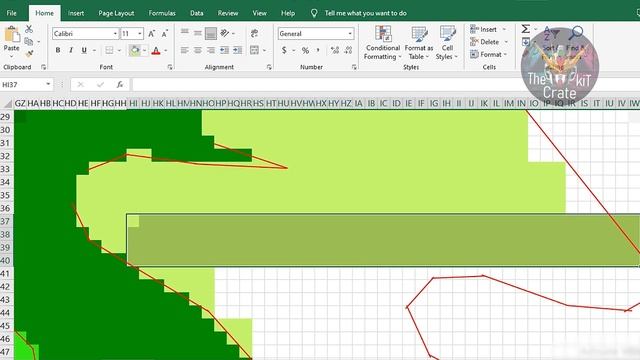Open the font size 11 dropdown
Screen dimensions: 640x360
(x=140, y=33)
